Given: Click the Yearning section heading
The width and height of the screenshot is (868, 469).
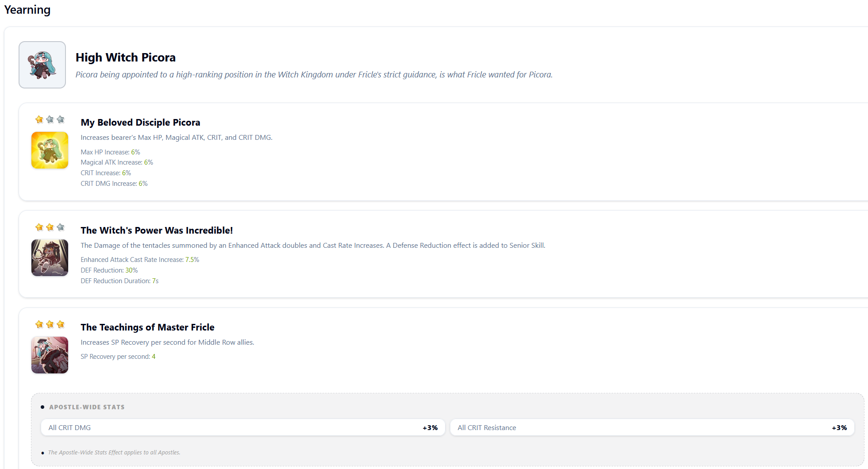Looking at the screenshot, I should click(27, 9).
